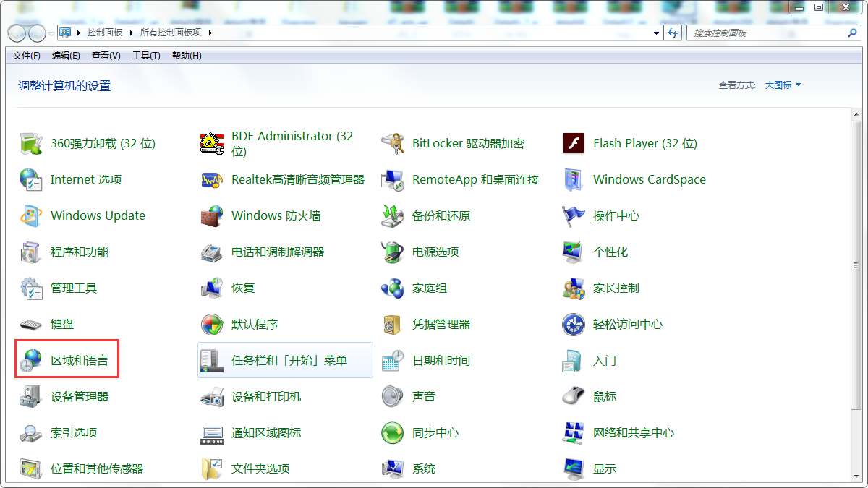The height and width of the screenshot is (488, 868).
Task: Click the 任务栏和「开始」菜单 icon
Action: click(211, 360)
